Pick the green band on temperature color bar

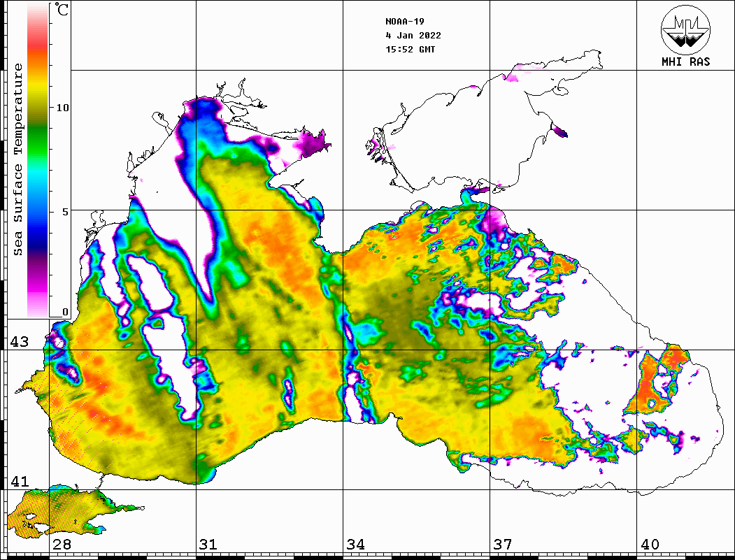(37, 129)
